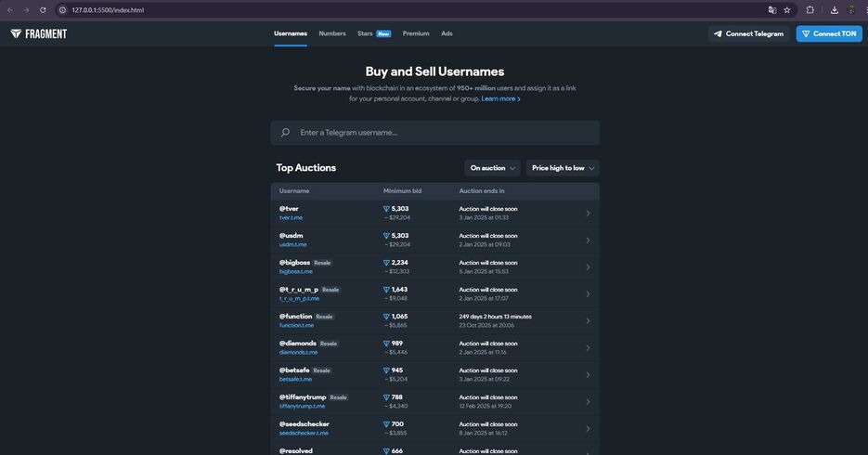Follow the Learn more link

[500, 98]
